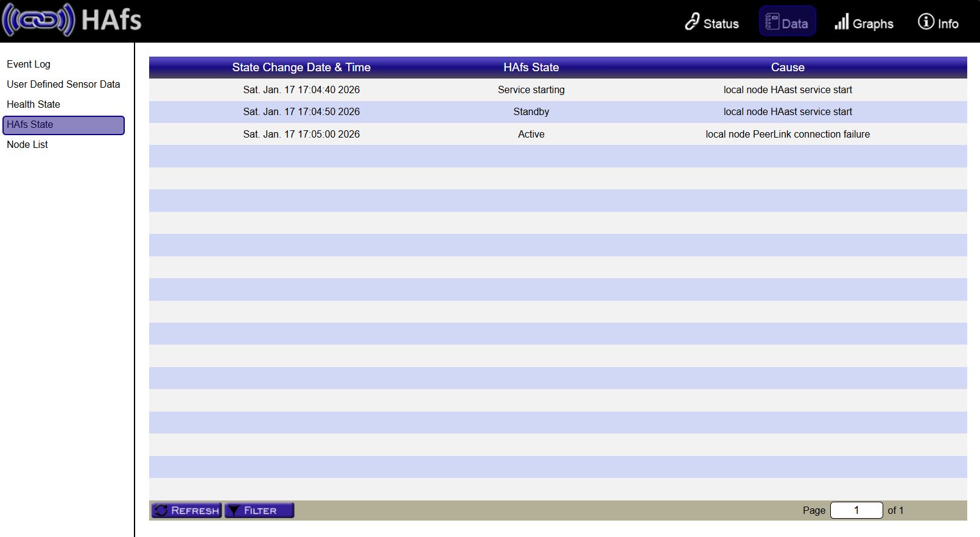Select the PeerLink connection failure row
The height and width of the screenshot is (537, 980).
point(788,134)
